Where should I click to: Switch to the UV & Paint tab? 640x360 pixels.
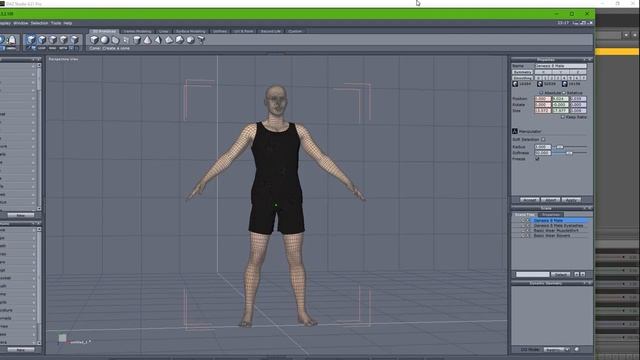click(x=243, y=31)
